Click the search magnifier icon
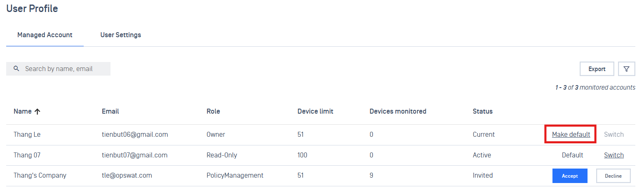Viewport: 644px width, 195px height. [16, 69]
